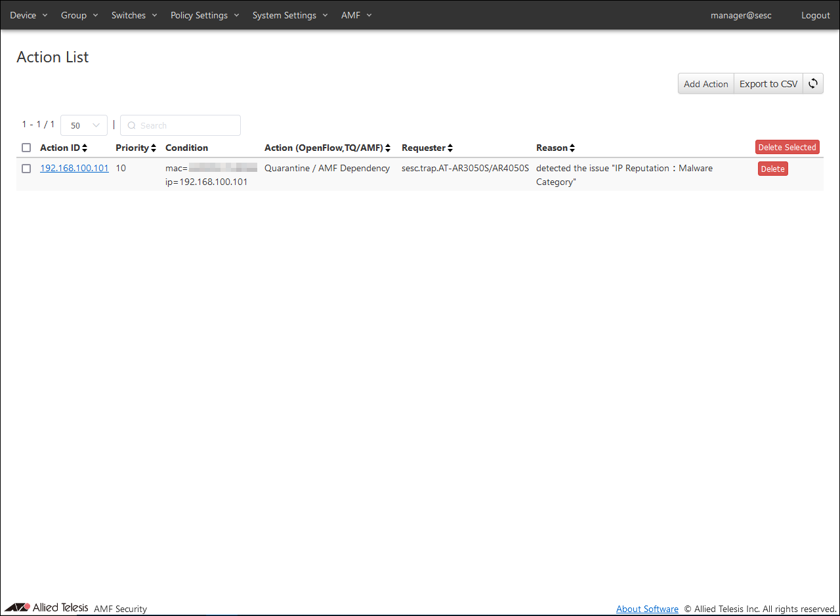Screen dimensions: 840x616
Task: Sort by Action (OpenFlow,TQ/AMF) column
Action: pos(388,148)
